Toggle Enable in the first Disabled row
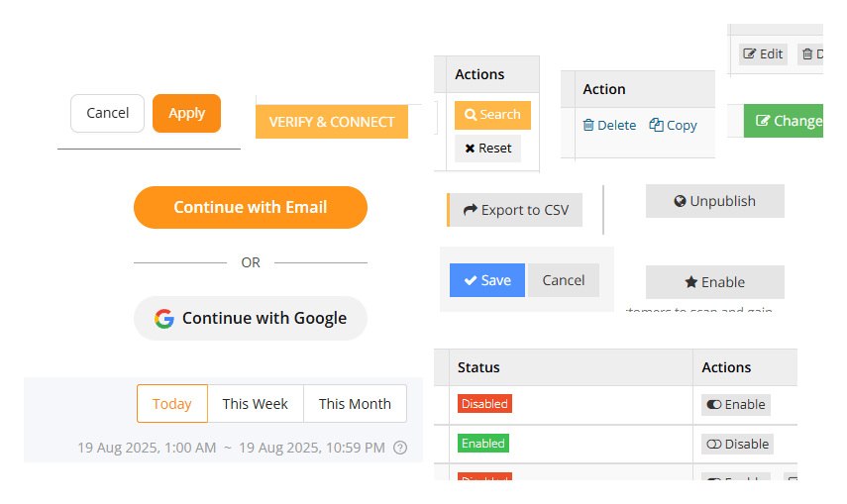Image resolution: width=847 pixels, height=504 pixels. point(735,404)
